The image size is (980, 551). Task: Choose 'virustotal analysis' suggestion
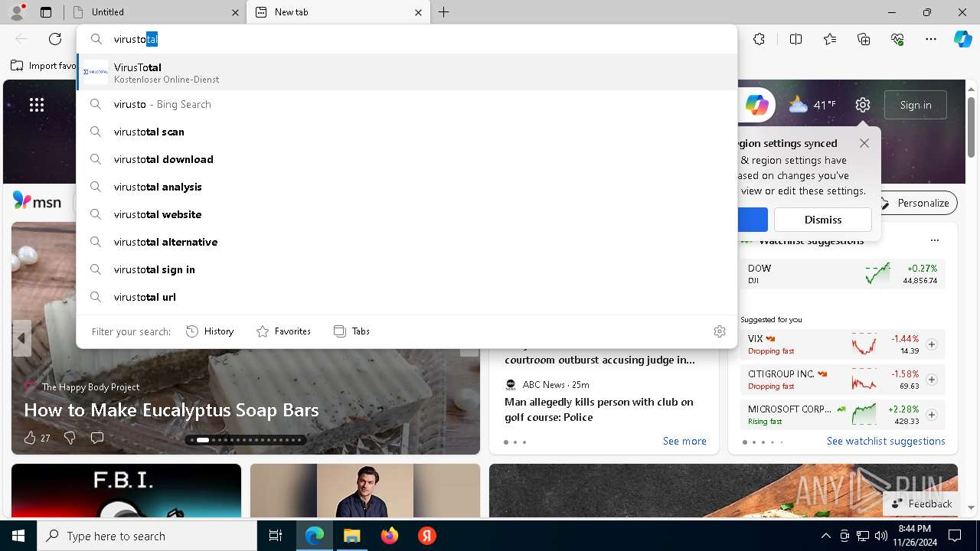(x=407, y=187)
